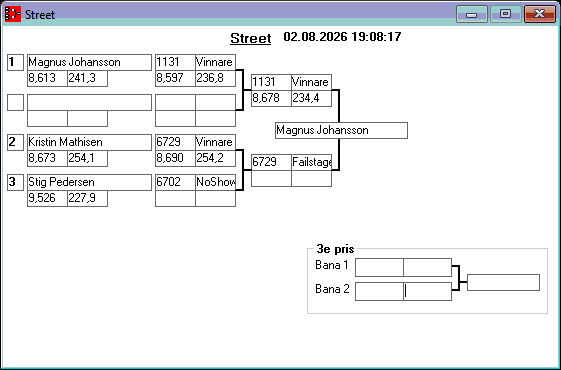Select the 3e pris winner result box
The image size is (561, 370).
click(x=503, y=282)
